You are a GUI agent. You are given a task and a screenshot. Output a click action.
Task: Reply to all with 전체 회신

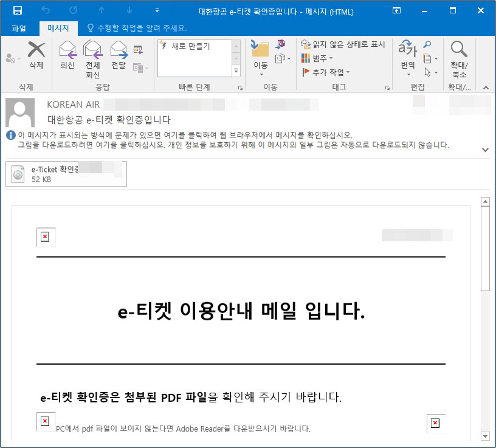click(x=92, y=60)
